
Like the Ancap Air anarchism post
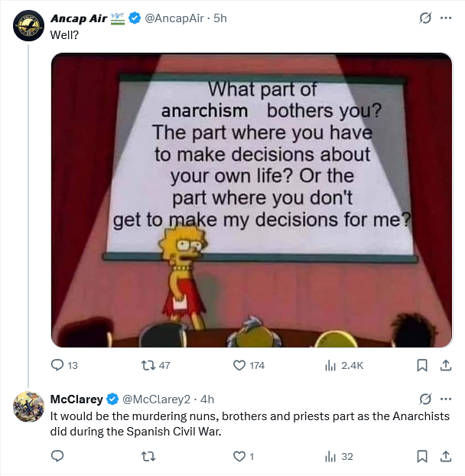[x=239, y=366]
